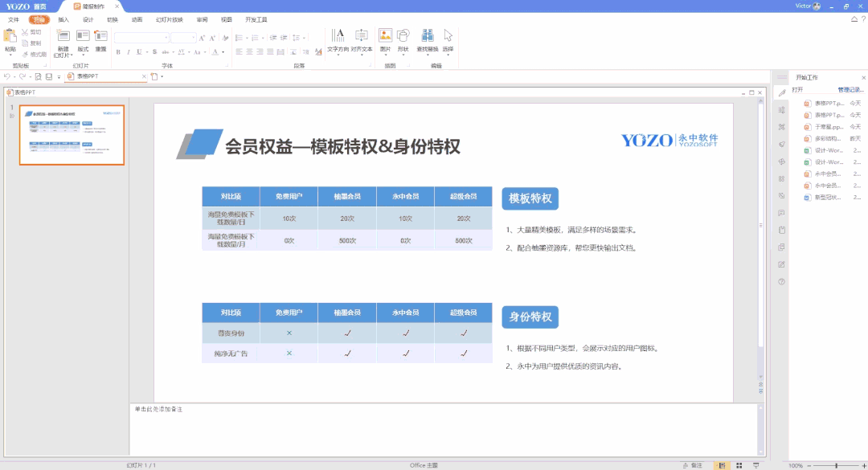This screenshot has width=868, height=470.
Task: Click the 剪切 (Cut) scissors icon
Action: (25, 33)
